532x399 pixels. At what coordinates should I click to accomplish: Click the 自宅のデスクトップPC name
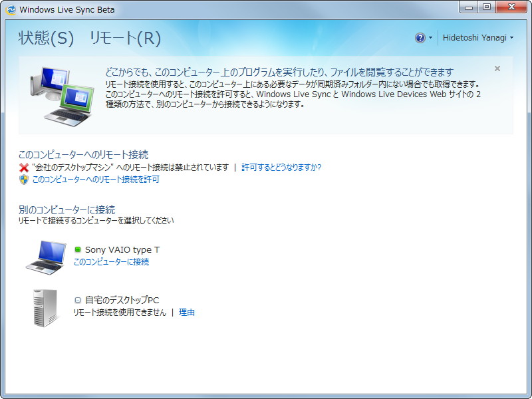122,300
